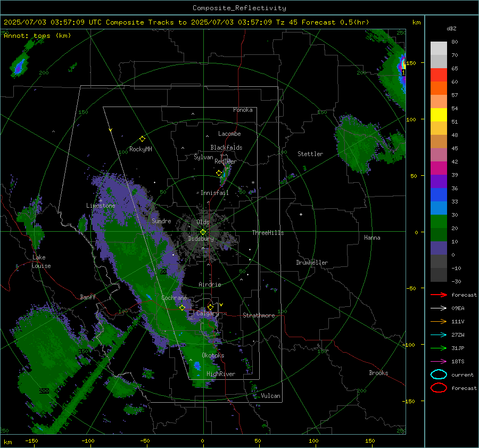Click the red forecast arrow in legend
This screenshot has width=479, height=448.
click(439, 295)
